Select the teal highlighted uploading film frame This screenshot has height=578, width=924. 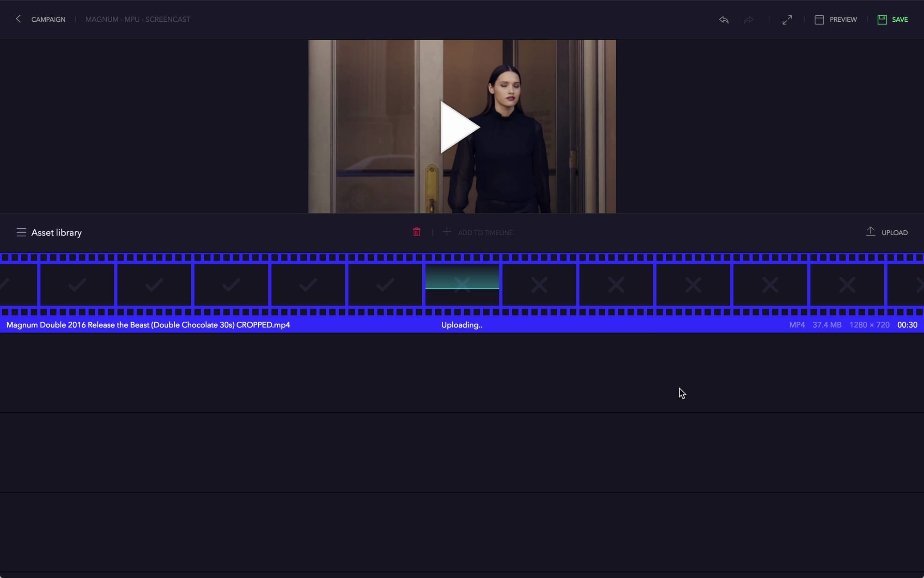(x=462, y=284)
